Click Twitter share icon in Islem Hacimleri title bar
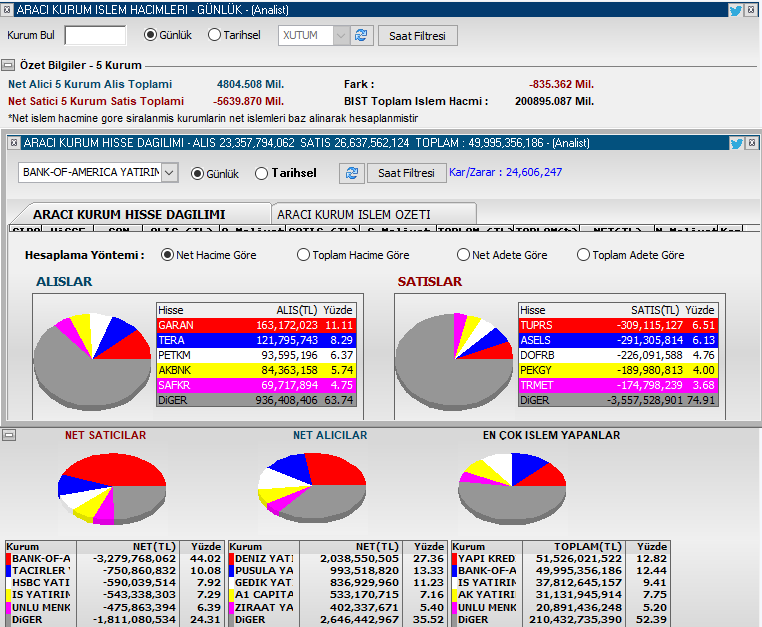 (735, 10)
